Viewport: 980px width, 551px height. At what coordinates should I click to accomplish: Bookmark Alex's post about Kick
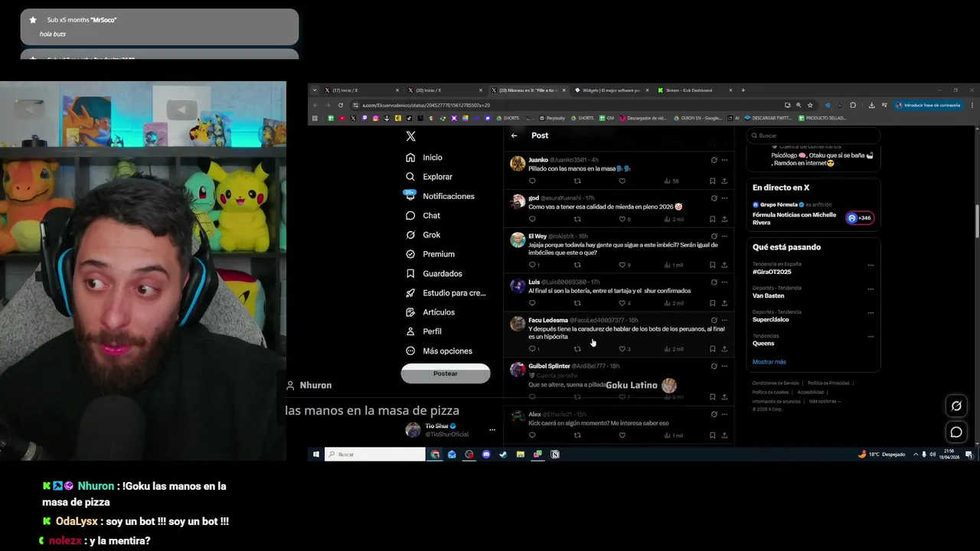point(712,435)
